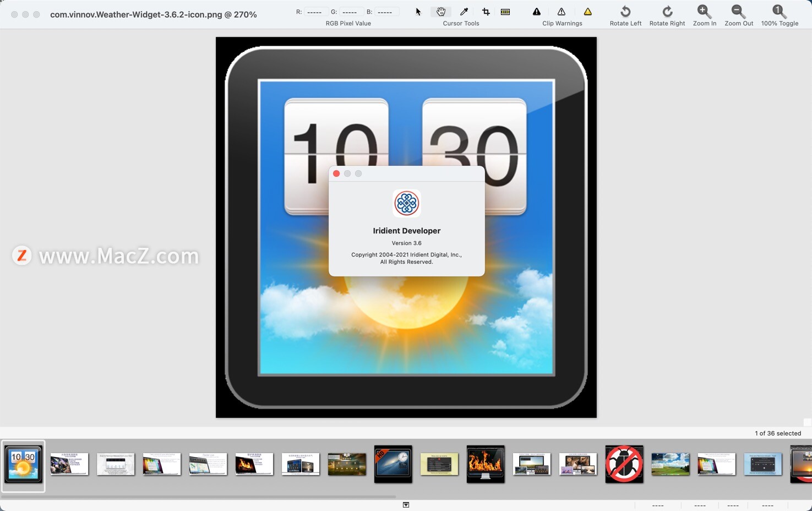Click the Iridient Developer logo icon
This screenshot has height=511, width=812.
click(407, 203)
